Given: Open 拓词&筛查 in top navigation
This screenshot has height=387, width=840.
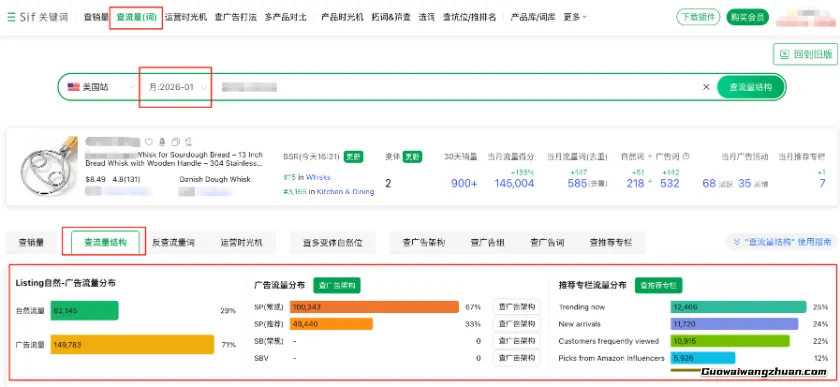Looking at the screenshot, I should pyautogui.click(x=391, y=17).
